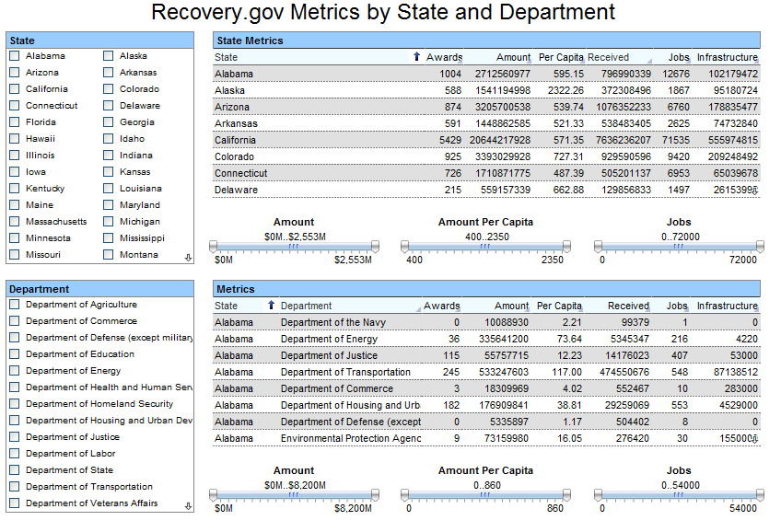Click right handle of State Amount slider at $2,553M

376,247
